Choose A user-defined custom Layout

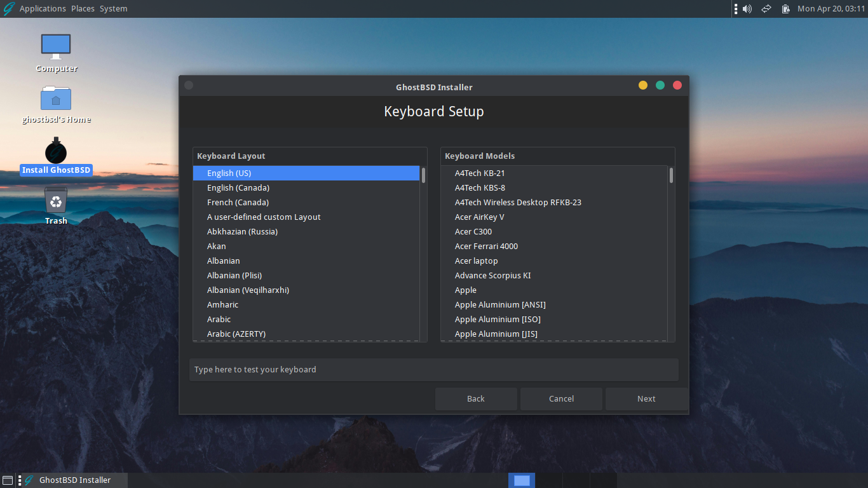306,217
